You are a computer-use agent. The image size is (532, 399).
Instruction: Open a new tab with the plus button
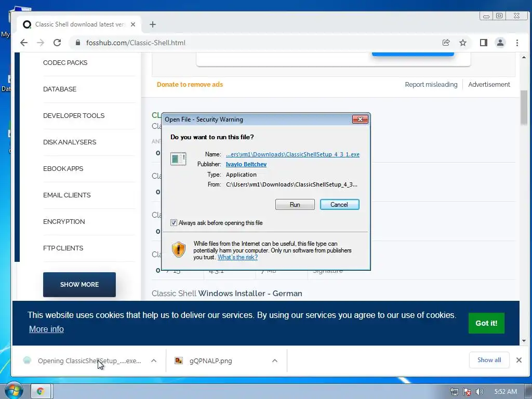tap(153, 24)
